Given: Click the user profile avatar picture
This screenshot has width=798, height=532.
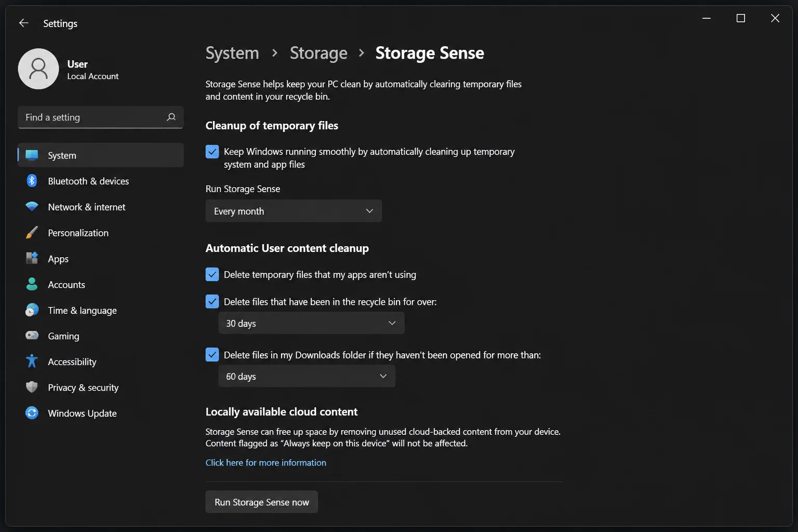Looking at the screenshot, I should pos(38,69).
